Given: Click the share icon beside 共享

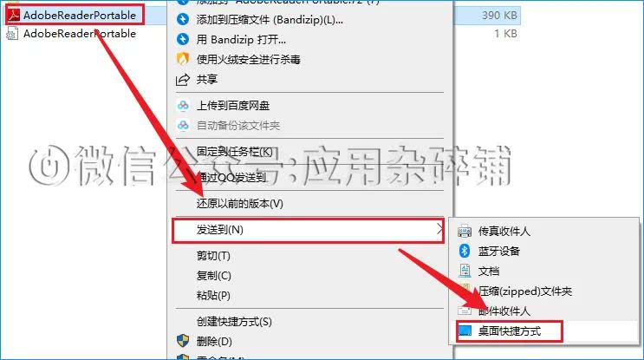Looking at the screenshot, I should [x=183, y=79].
